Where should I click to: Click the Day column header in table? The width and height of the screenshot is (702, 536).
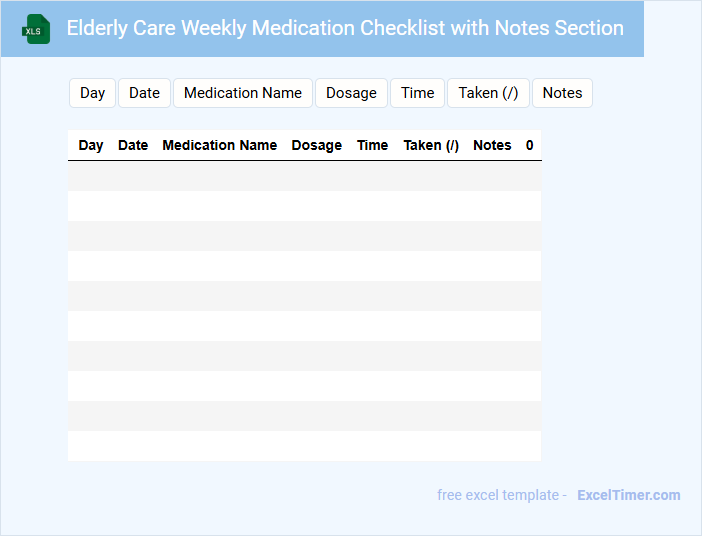click(x=91, y=145)
